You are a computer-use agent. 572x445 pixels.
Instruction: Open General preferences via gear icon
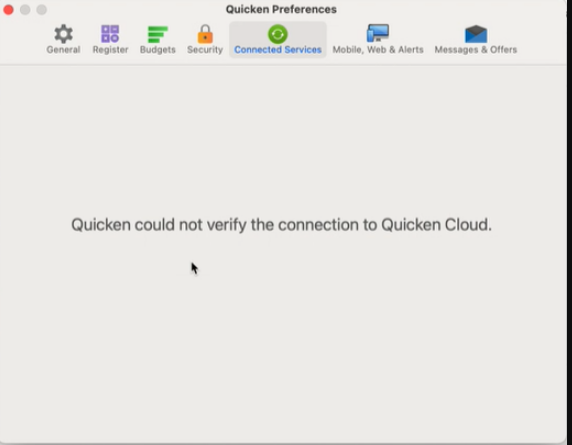(63, 34)
